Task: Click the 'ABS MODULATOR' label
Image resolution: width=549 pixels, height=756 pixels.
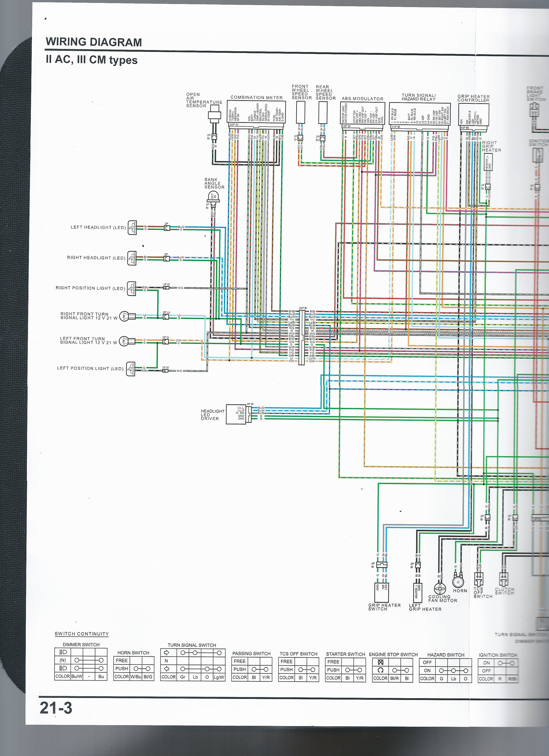Action: point(362,99)
